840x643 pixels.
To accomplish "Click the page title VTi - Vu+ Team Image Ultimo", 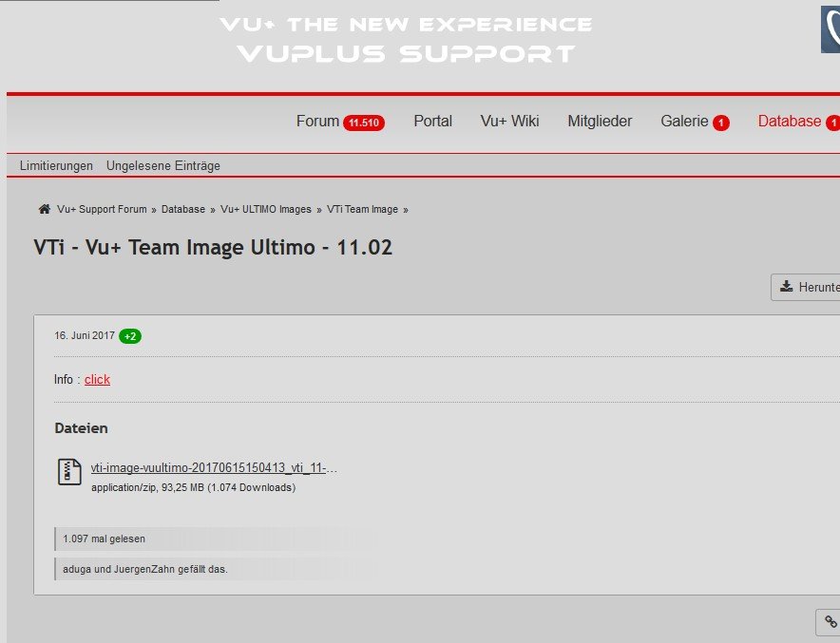I will (213, 247).
